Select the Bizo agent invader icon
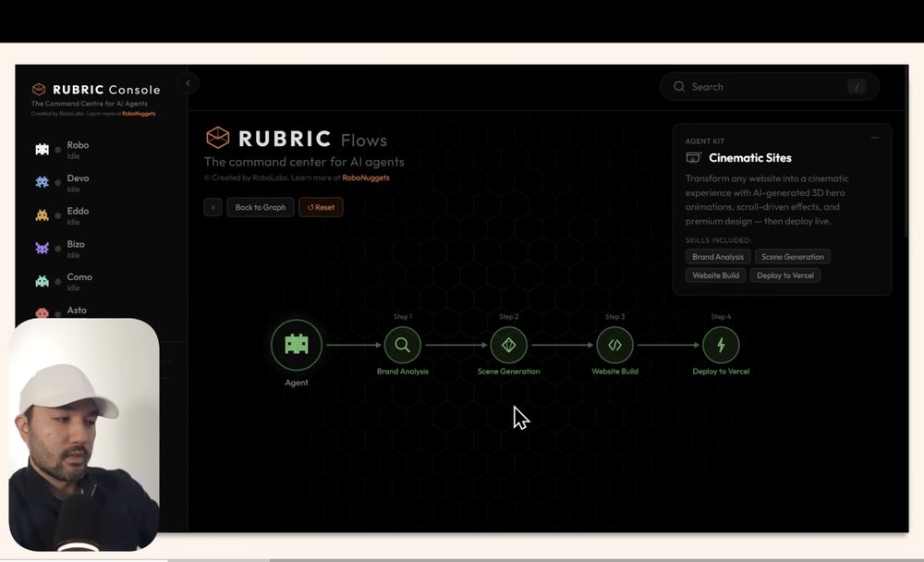This screenshot has height=562, width=924. [42, 249]
